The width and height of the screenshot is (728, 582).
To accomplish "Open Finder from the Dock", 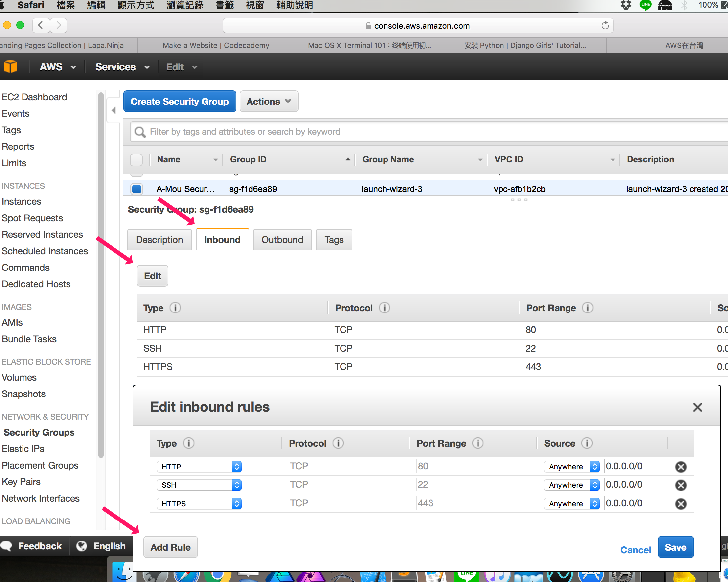I will click(x=122, y=572).
